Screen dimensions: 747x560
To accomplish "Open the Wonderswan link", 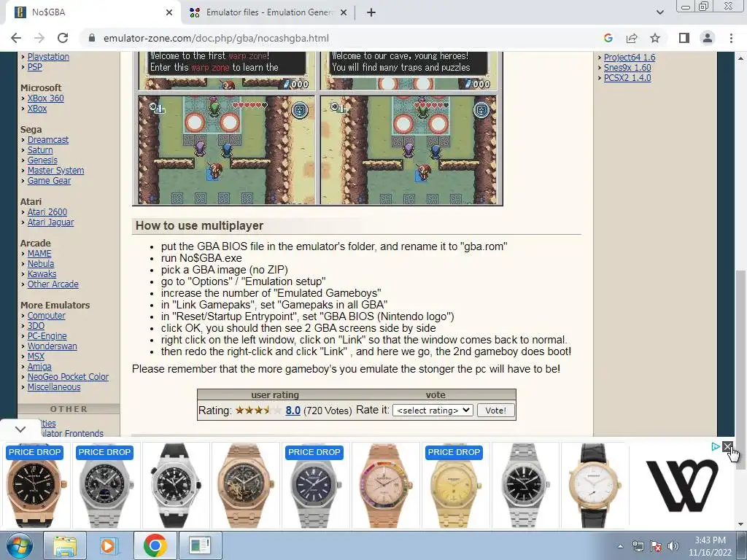I will pos(52,346).
